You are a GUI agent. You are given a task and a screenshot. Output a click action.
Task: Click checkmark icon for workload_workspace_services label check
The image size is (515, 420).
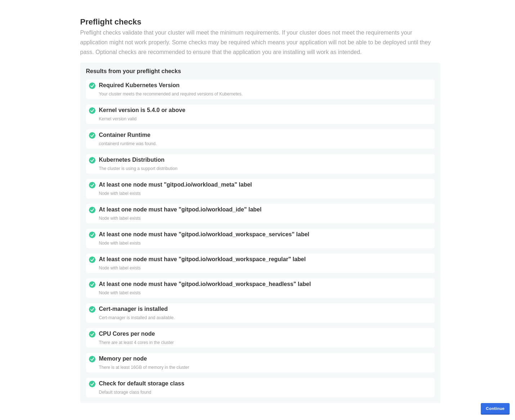coord(92,235)
